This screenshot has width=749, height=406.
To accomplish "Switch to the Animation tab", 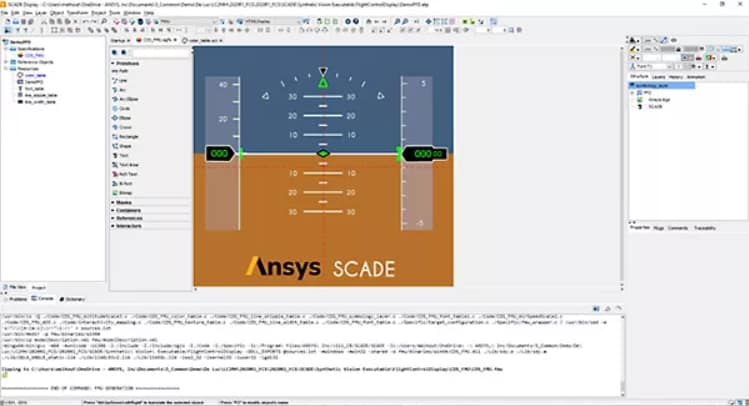I will pyautogui.click(x=696, y=76).
